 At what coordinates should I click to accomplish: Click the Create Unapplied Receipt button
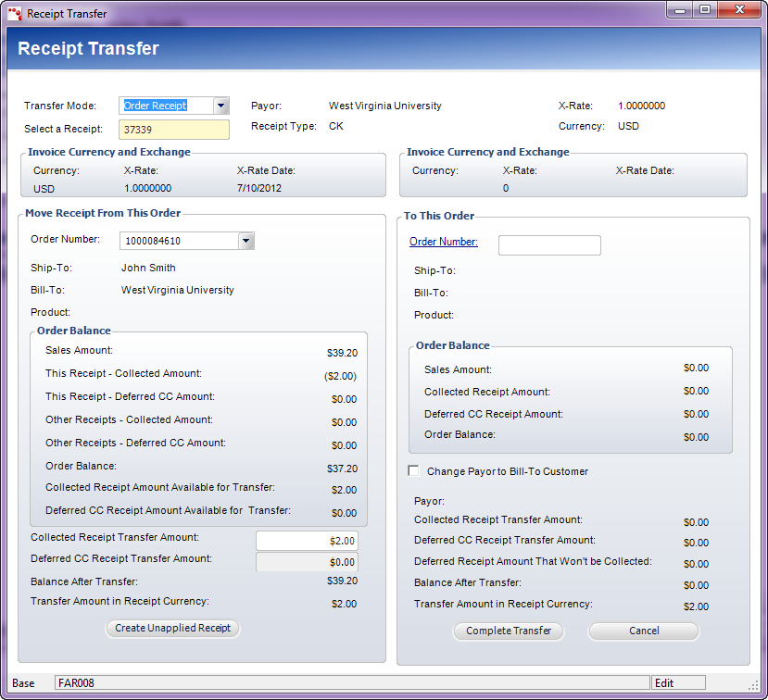tap(172, 629)
